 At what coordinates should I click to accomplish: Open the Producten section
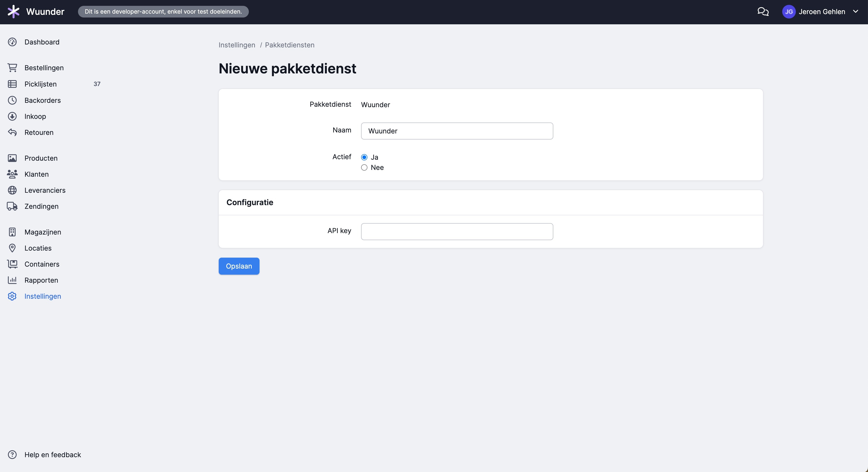coord(41,158)
